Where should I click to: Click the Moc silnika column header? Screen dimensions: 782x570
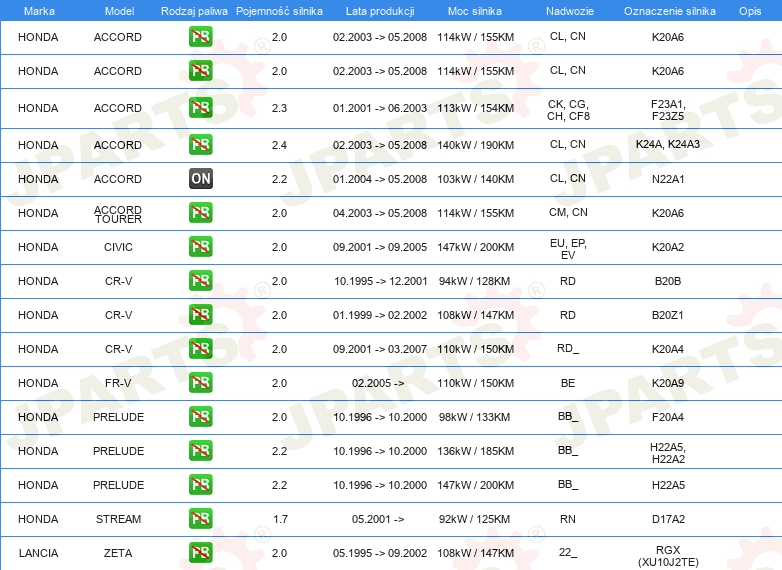coord(475,11)
